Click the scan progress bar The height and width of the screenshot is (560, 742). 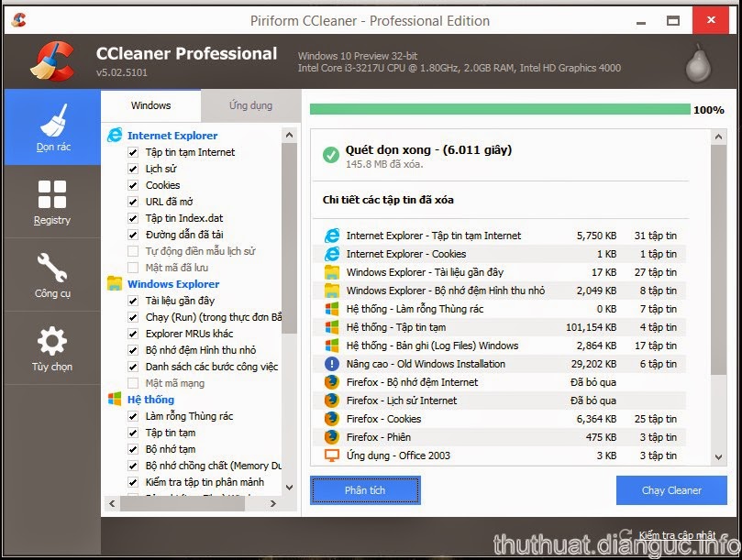click(500, 109)
